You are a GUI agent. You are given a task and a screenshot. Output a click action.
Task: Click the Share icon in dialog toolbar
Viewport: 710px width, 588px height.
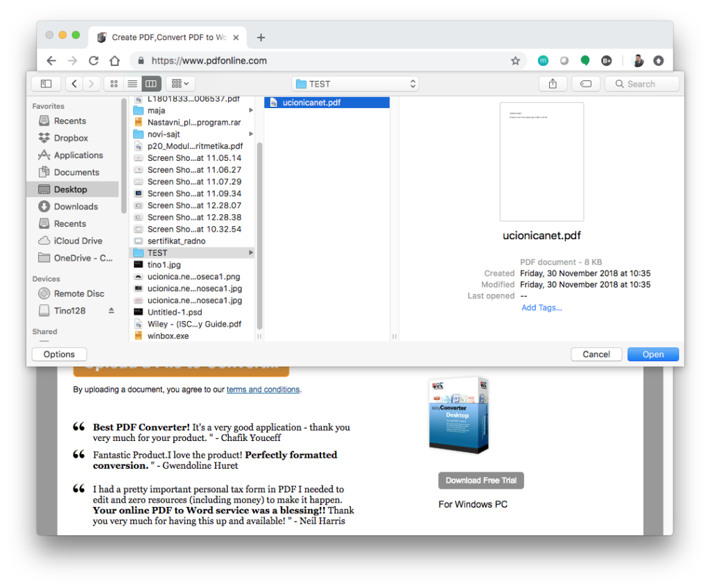pos(553,84)
